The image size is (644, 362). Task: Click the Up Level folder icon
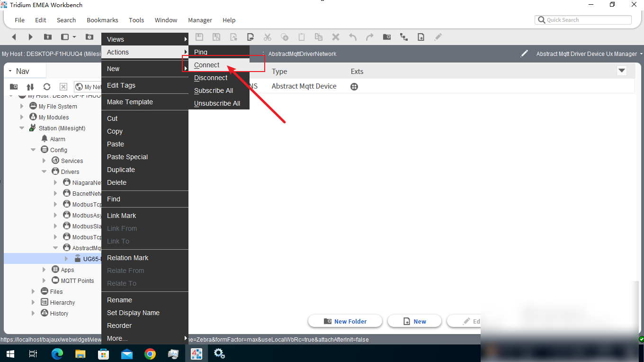48,37
